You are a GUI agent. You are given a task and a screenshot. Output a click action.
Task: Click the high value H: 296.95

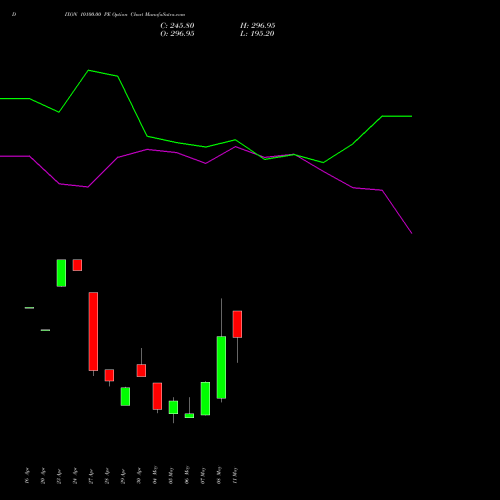257,26
